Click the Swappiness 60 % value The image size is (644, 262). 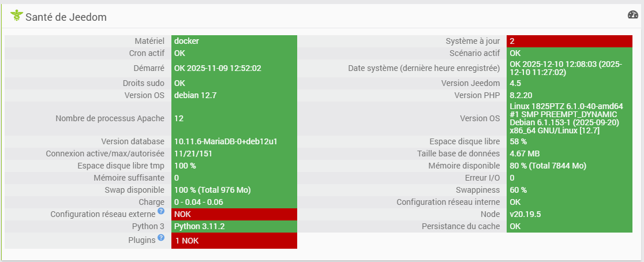coord(570,190)
